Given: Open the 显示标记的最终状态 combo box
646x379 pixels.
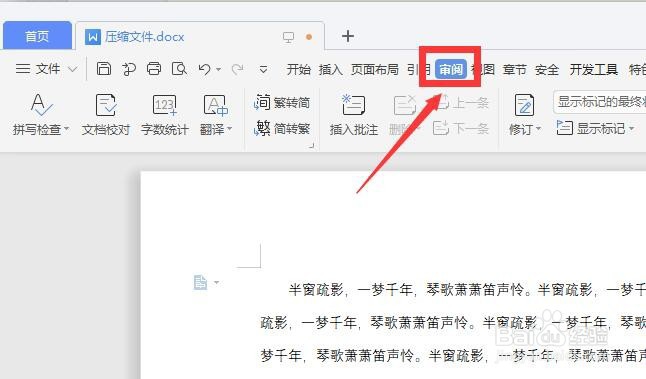Looking at the screenshot, I should click(599, 102).
